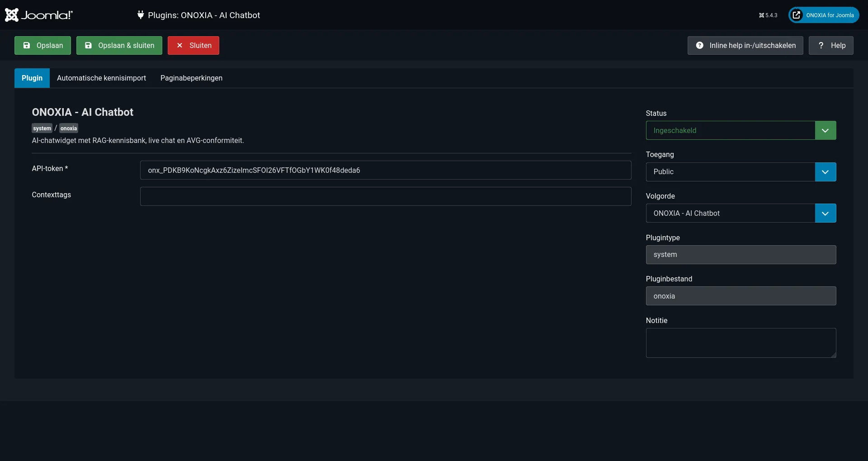
Task: Click the Notitie label
Action: click(656, 320)
